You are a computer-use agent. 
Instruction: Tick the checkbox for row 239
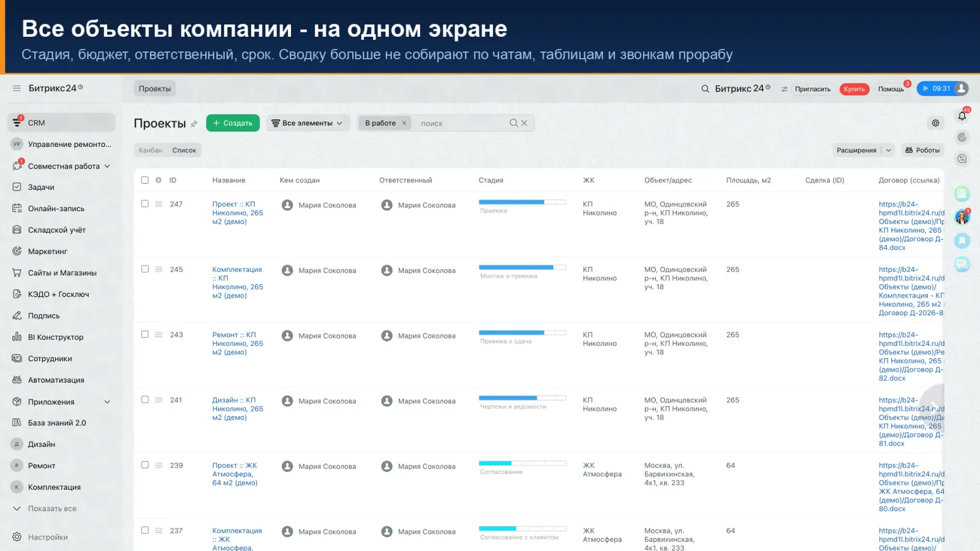[x=145, y=465]
